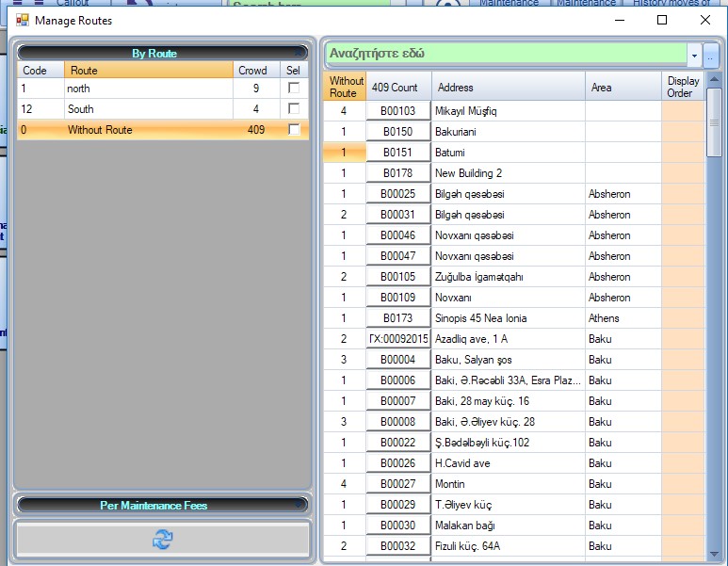Screen dimensions: 728x566
Task: Check the Sel box for South route
Action: (x=294, y=109)
